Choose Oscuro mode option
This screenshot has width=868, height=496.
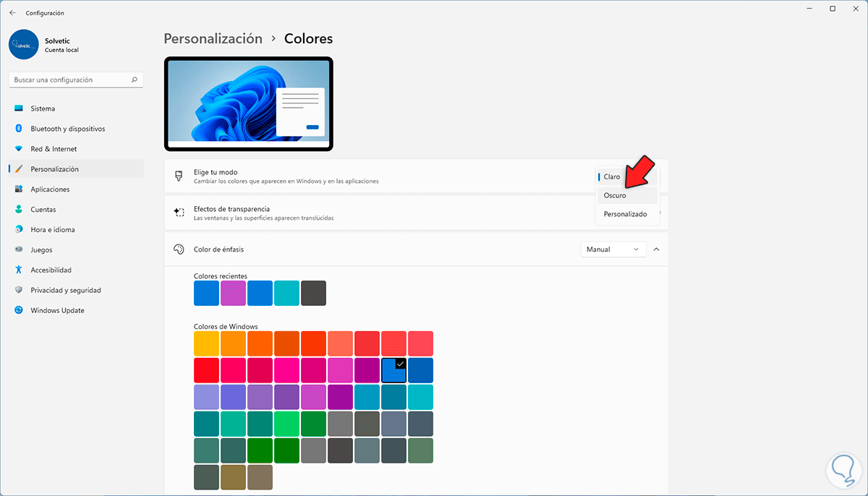[626, 195]
